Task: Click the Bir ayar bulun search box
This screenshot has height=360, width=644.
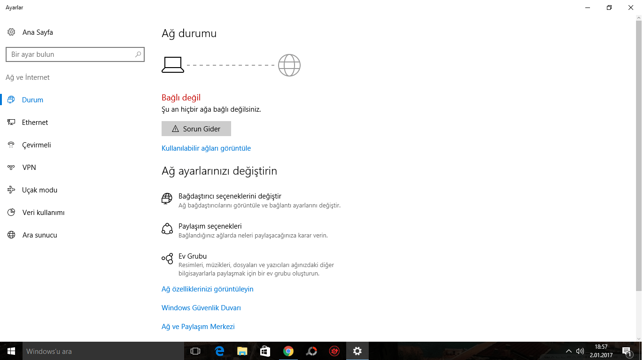Action: click(x=75, y=54)
